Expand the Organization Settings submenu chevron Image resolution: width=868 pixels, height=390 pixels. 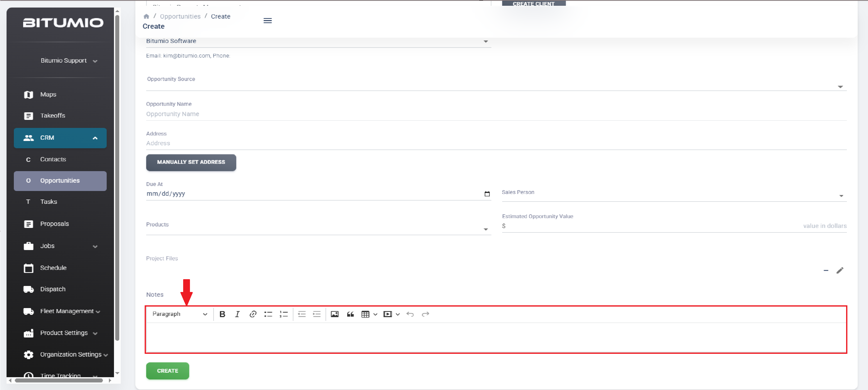(106, 355)
